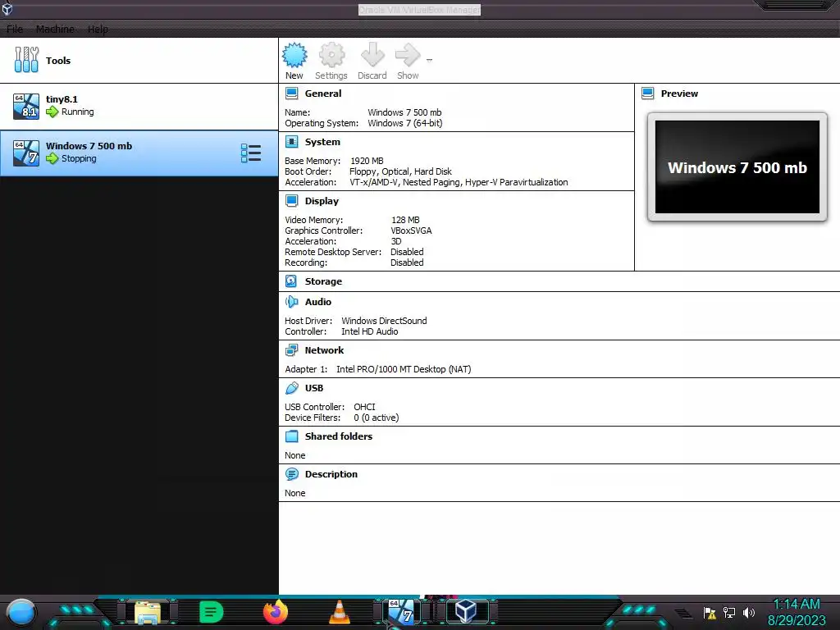Image resolution: width=840 pixels, height=630 pixels.
Task: Open the Machine menu
Action: point(55,29)
